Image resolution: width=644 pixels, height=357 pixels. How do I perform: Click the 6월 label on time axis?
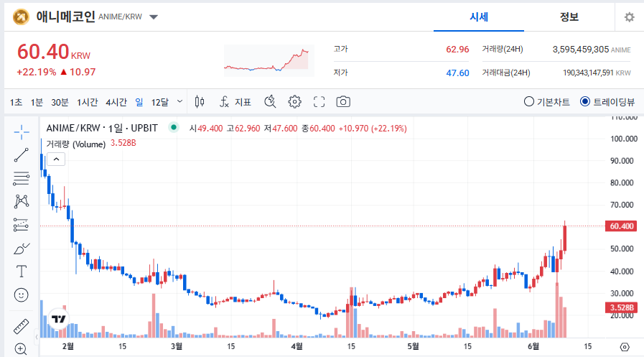click(x=533, y=346)
